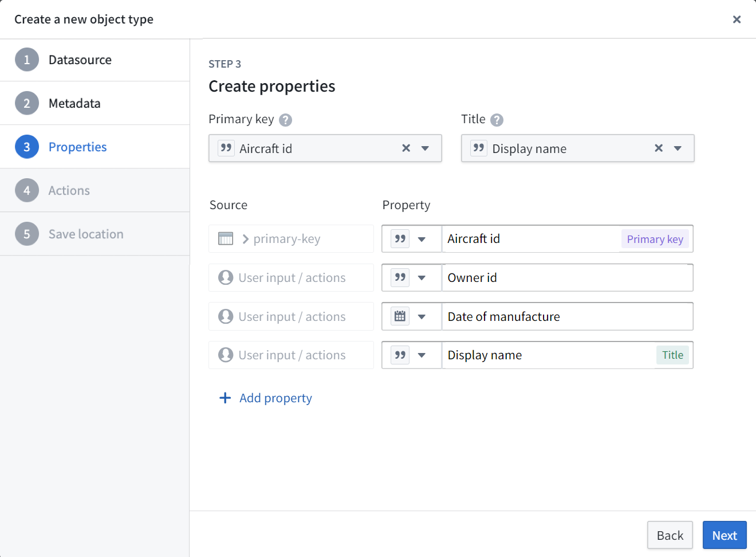The height and width of the screenshot is (557, 756).
Task: Open type dropdown arrow for Aircraft id
Action: (422, 240)
